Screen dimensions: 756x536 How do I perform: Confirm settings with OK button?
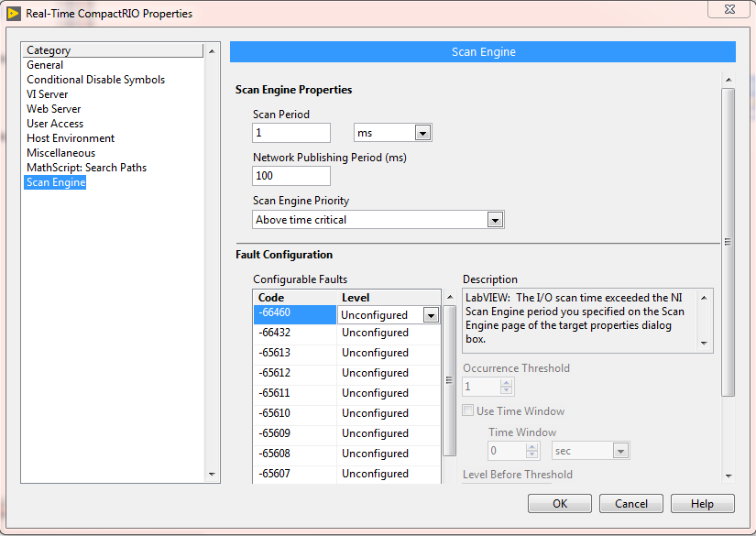pos(560,504)
